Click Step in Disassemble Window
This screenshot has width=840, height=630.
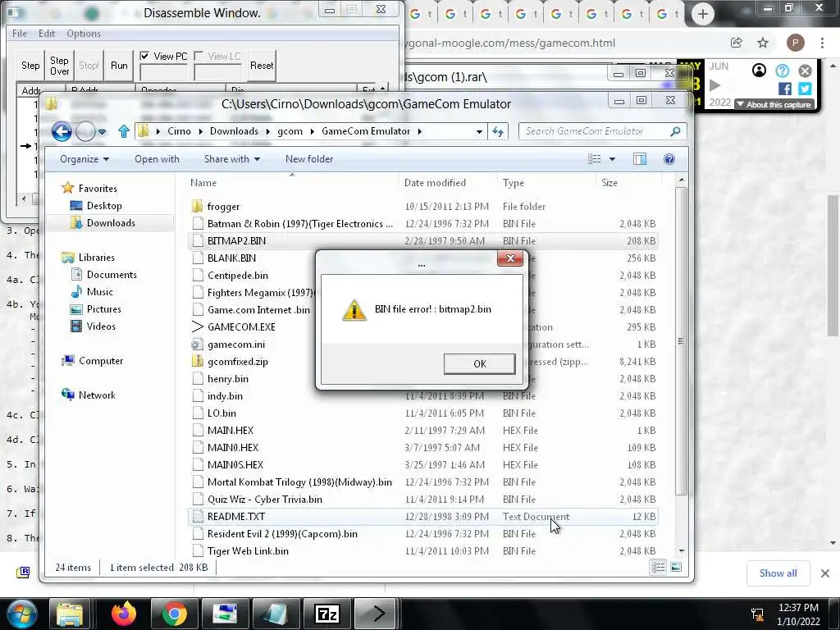[30, 66]
